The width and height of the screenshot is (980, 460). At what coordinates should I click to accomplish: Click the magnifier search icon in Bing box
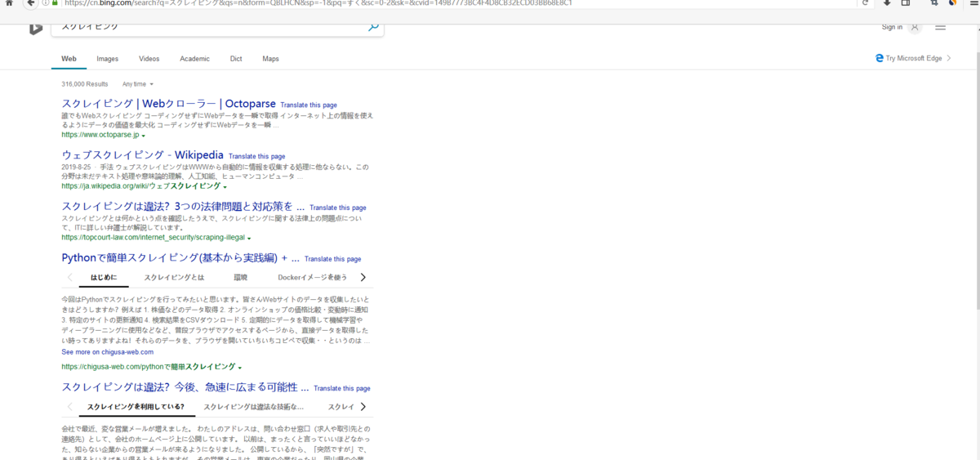click(373, 27)
